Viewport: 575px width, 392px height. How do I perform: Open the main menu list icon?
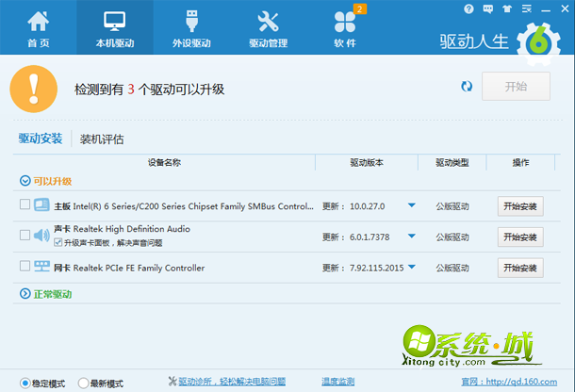click(x=527, y=8)
